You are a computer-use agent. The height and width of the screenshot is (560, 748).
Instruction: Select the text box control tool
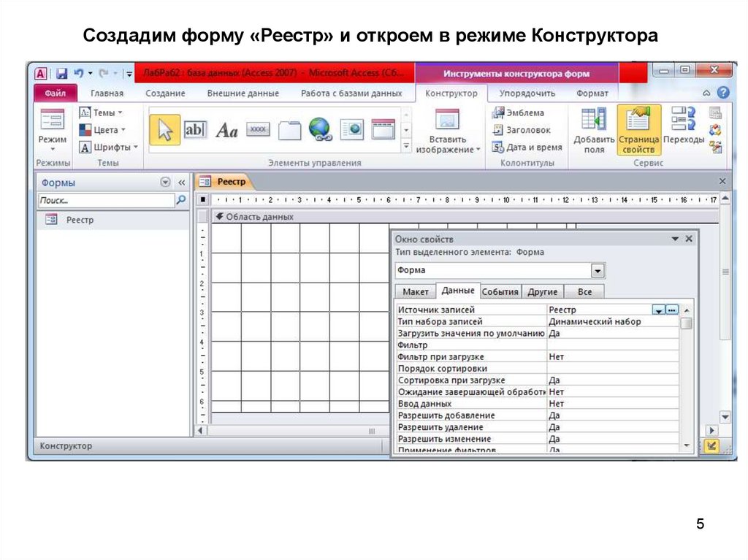pos(195,130)
